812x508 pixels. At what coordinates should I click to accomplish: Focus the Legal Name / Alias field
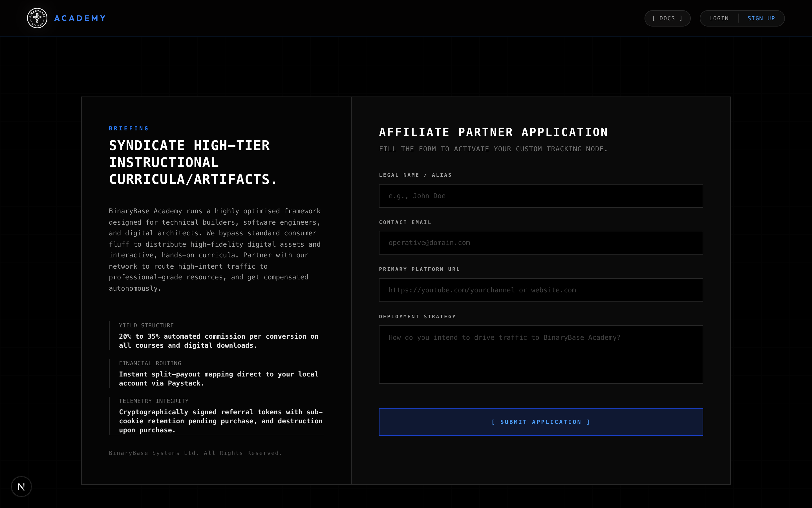click(540, 196)
